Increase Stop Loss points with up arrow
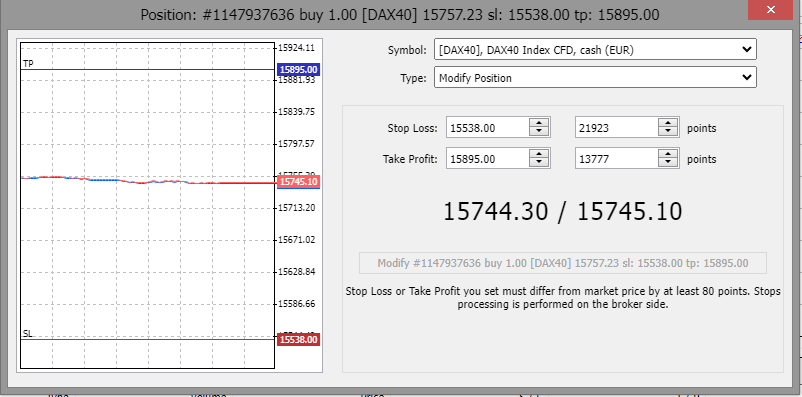This screenshot has width=802, height=397. (667, 123)
